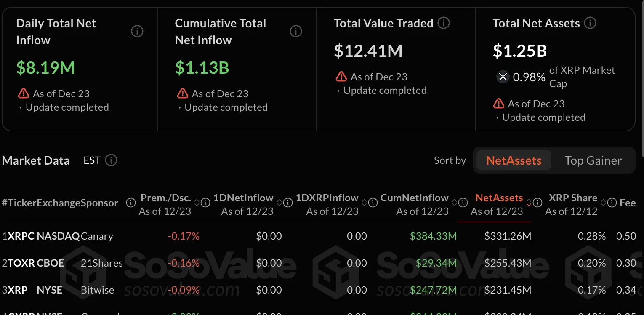Image resolution: width=644 pixels, height=315 pixels.
Task: Click the NetAssets column header info icon
Action: [x=538, y=203]
